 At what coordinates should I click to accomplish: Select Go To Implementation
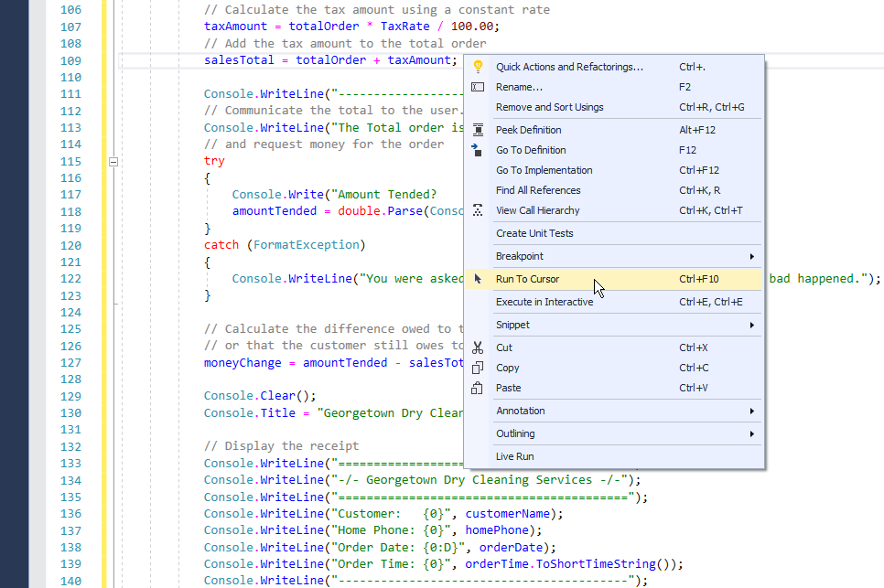click(614, 170)
